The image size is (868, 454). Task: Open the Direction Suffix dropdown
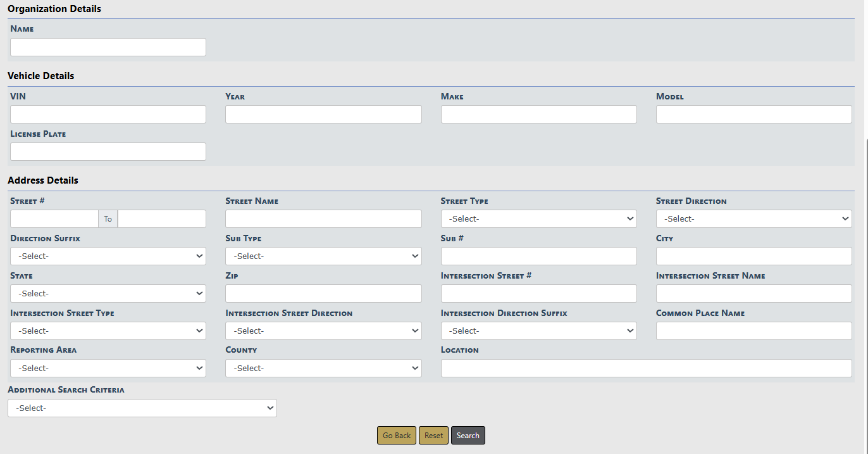108,256
